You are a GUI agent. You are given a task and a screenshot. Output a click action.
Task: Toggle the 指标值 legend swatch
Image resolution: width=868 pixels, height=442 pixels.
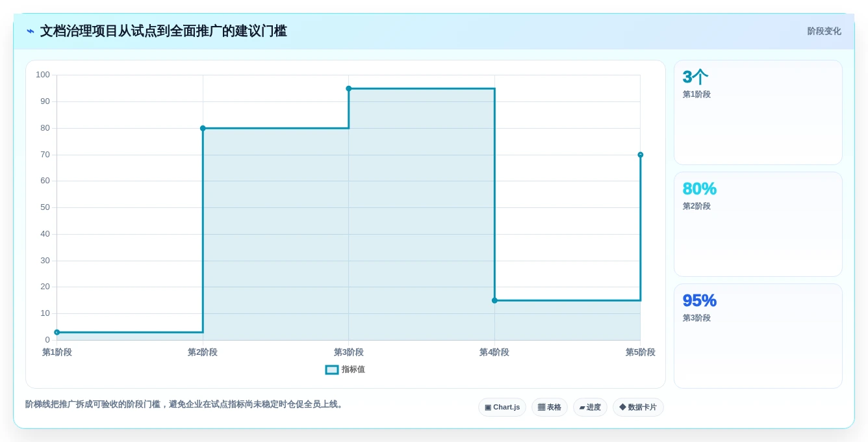coord(332,369)
